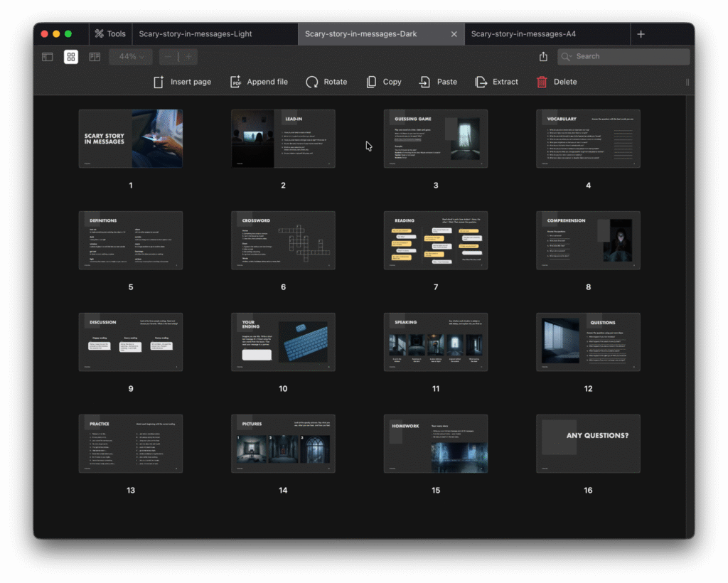The image size is (728, 583).
Task: Close the Scary-story-in-messages-Dark tab
Action: tap(454, 34)
